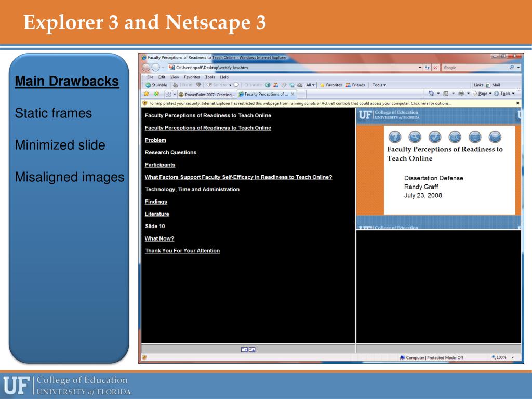Open the View menu
The height and width of the screenshot is (399, 532).
pos(175,77)
